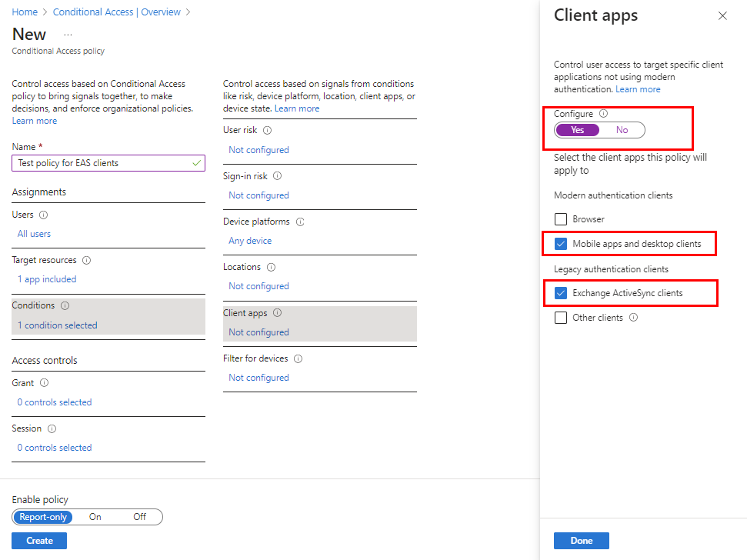747x560 pixels.
Task: Open Client apps Not configured
Action: click(258, 332)
